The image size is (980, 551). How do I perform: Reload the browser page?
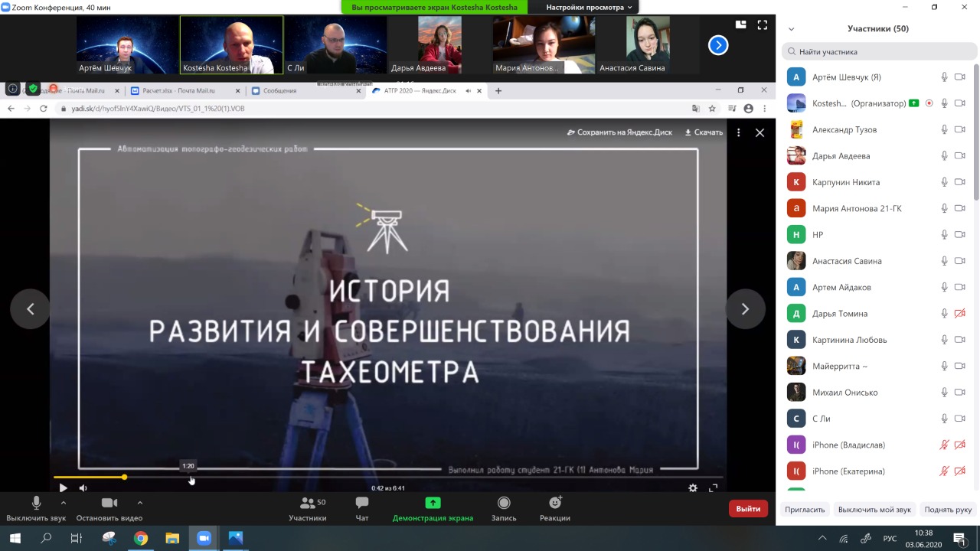click(x=44, y=109)
